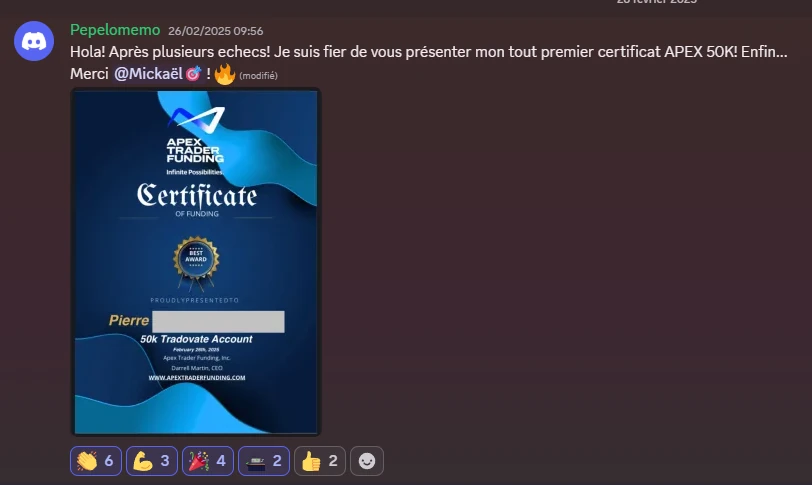Toggle the thumbs up reaction with 2
Image resolution: width=812 pixels, height=485 pixels.
click(320, 461)
